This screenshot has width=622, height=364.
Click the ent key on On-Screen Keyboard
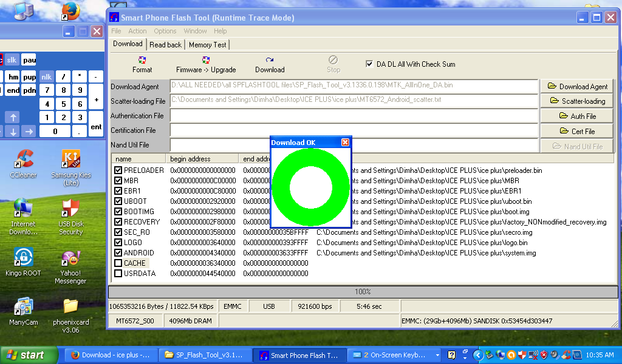(96, 124)
